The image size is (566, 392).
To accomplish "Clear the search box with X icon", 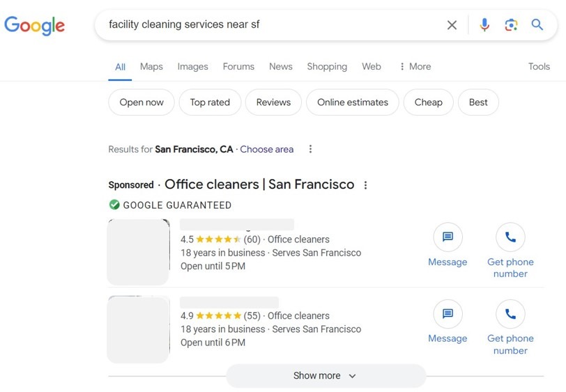I will (x=452, y=25).
